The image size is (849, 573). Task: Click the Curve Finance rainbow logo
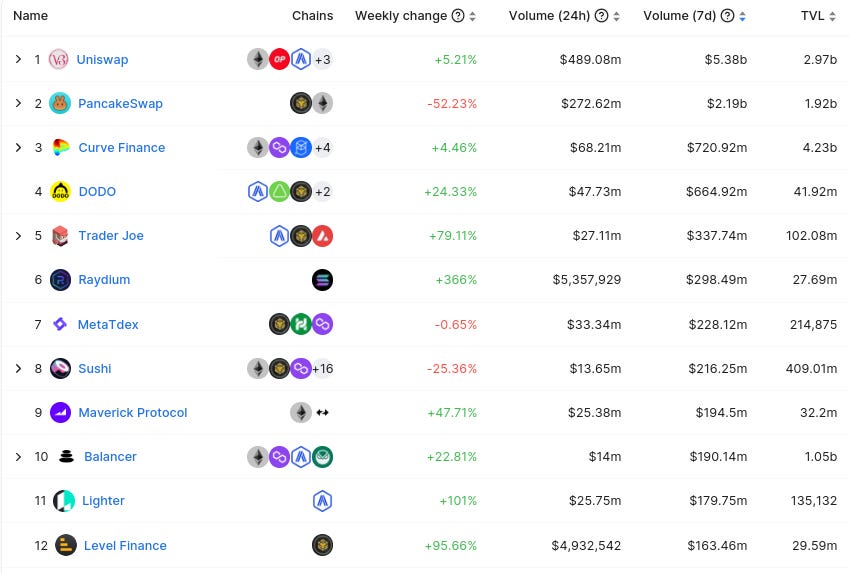pos(60,147)
